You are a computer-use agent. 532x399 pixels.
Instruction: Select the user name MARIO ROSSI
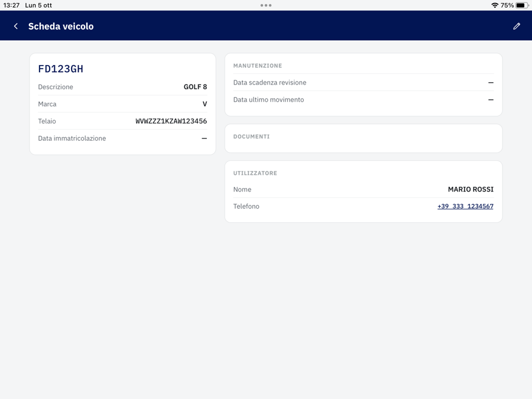(x=471, y=189)
